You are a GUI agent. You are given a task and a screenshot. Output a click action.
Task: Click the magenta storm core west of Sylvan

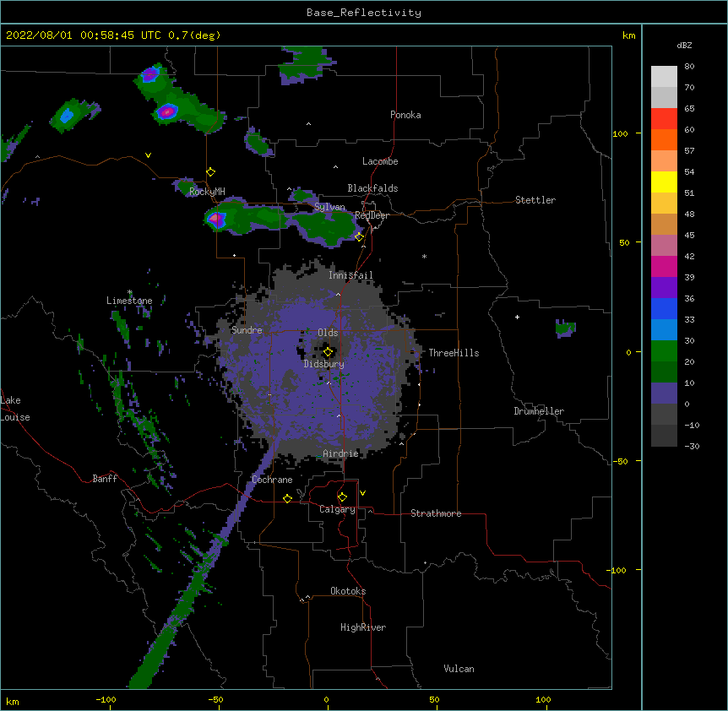coord(216,219)
